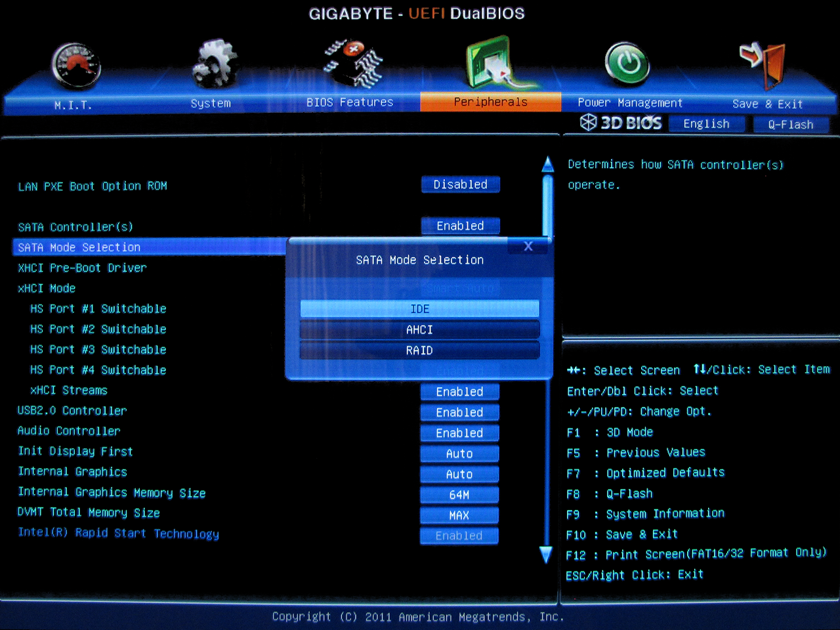
Task: Choose AHCI in SATA Mode popup
Action: coord(420,329)
